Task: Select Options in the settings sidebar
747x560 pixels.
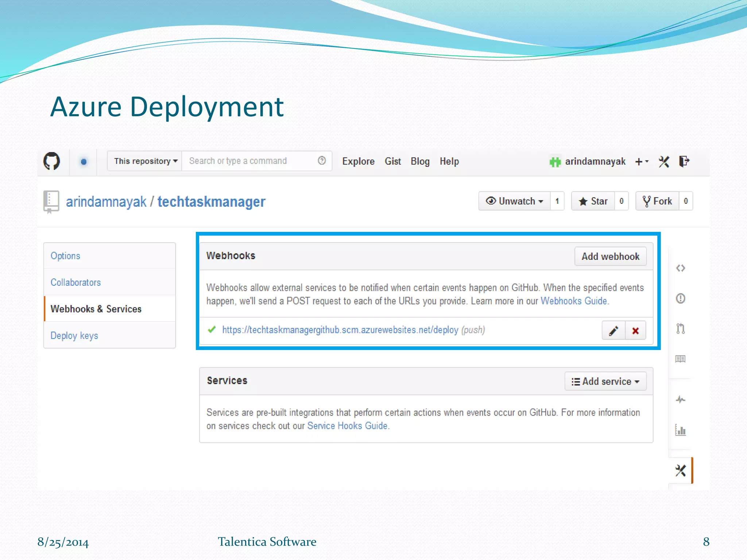Action: click(109, 256)
